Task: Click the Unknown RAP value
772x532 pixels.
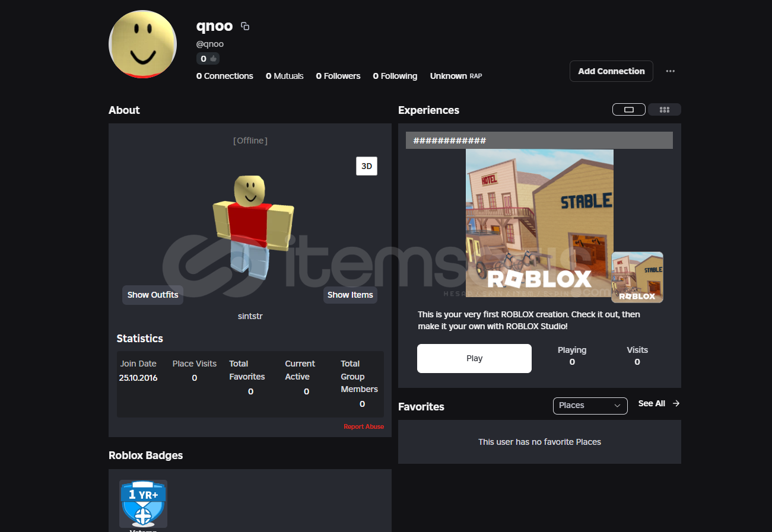Action: click(x=456, y=76)
